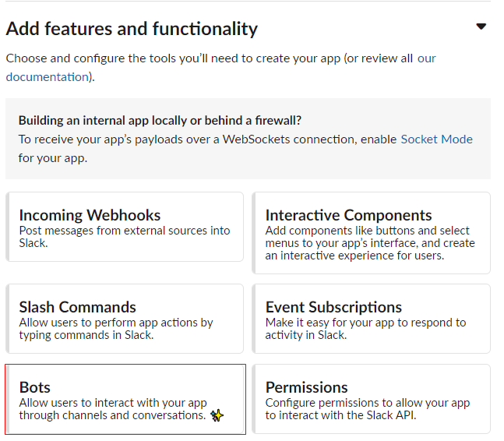Click the Bots description about channels and conversations
Viewport: 504px width, 441px height.
click(113, 409)
